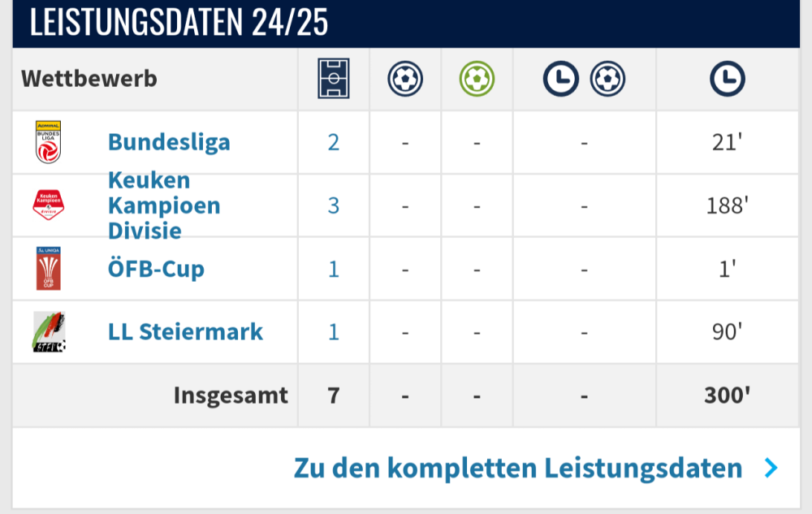Click the Keuken Kampioen Divisie logo
The width and height of the screenshot is (812, 514).
(x=49, y=205)
